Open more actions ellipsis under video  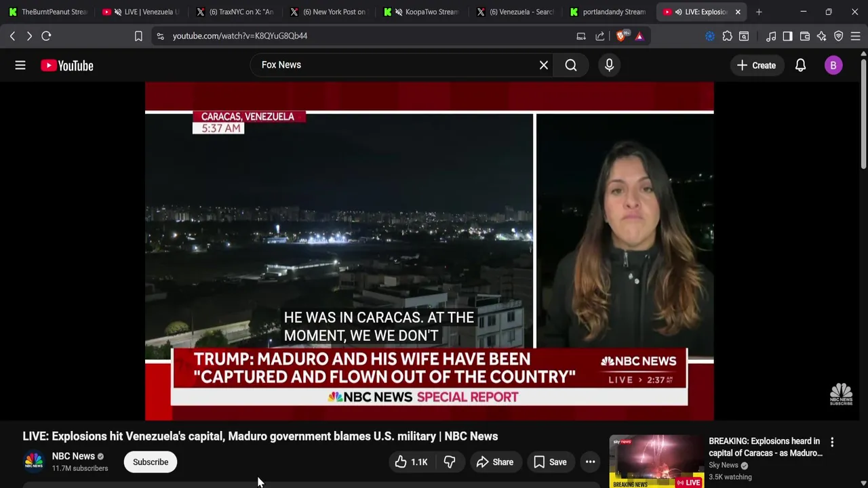pyautogui.click(x=591, y=462)
